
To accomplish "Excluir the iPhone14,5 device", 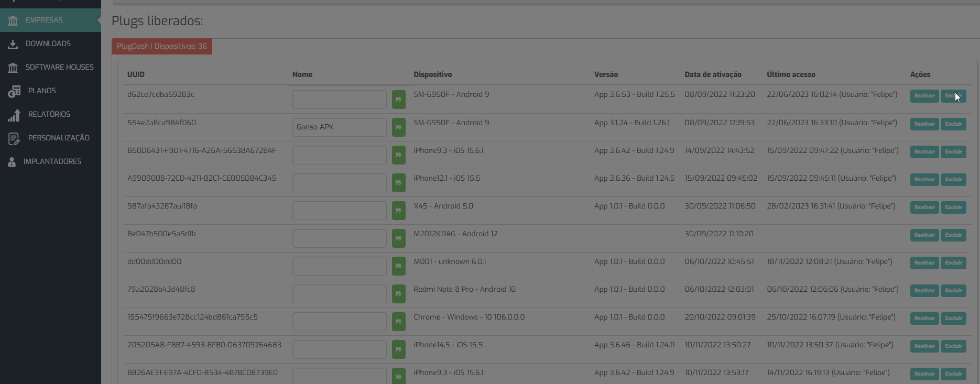I will coord(954,346).
